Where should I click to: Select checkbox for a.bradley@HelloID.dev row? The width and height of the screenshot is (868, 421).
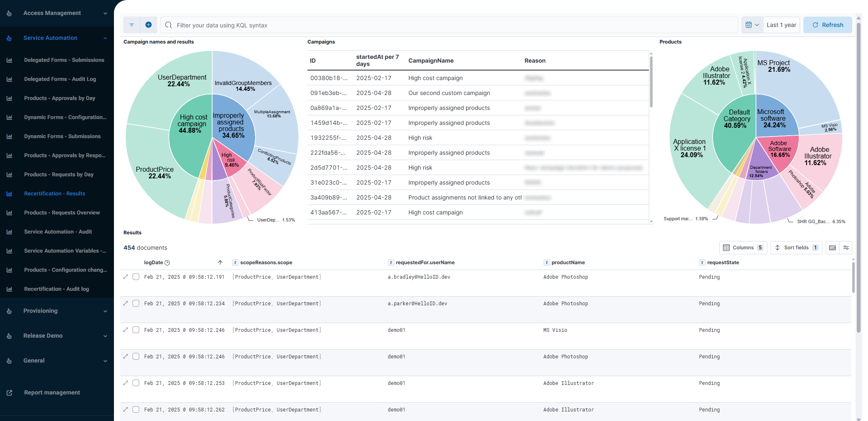[x=136, y=277]
